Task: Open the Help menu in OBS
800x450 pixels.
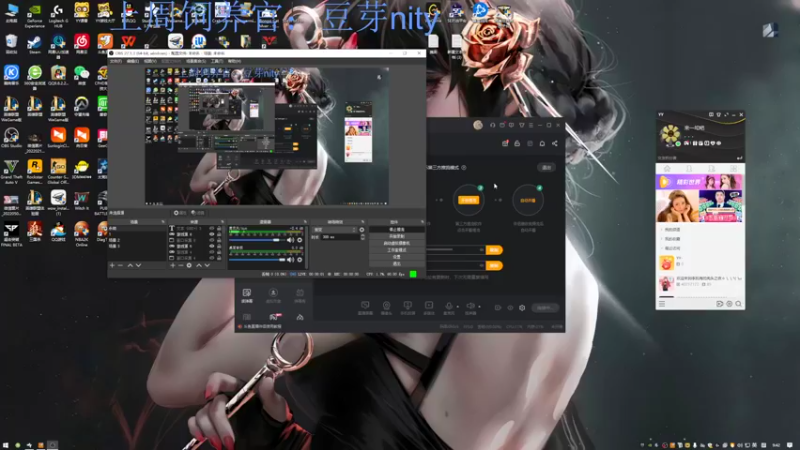Action: (234, 61)
